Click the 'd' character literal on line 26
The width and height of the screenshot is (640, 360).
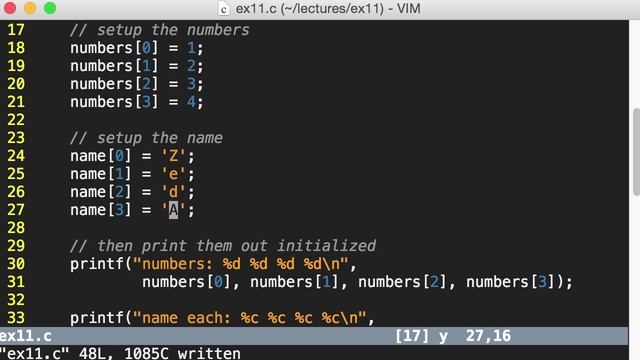pos(173,192)
